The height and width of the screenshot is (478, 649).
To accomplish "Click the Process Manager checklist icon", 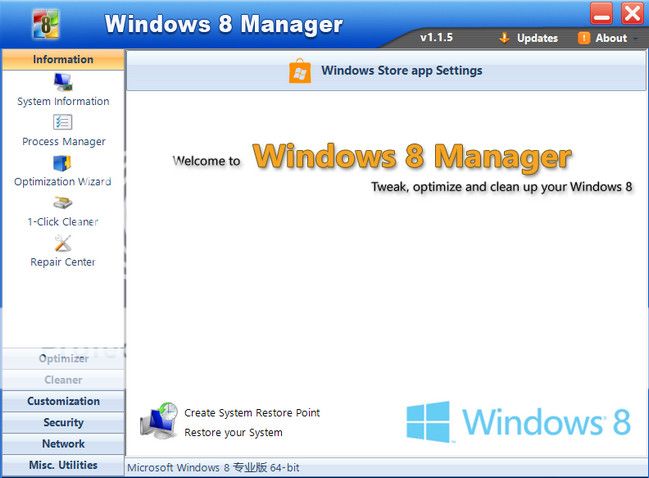I will [x=62, y=122].
